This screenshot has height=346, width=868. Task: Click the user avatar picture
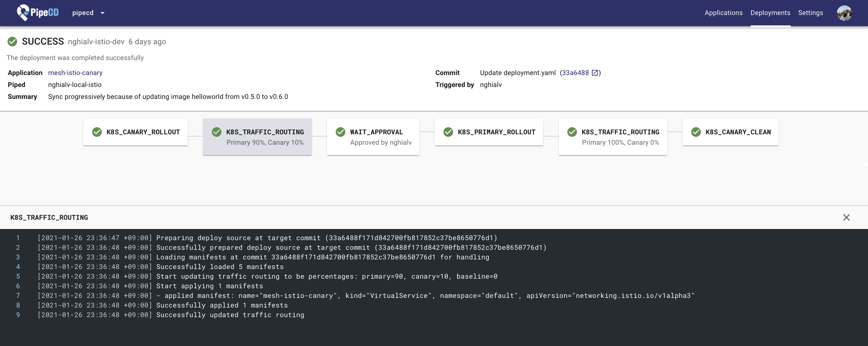844,13
